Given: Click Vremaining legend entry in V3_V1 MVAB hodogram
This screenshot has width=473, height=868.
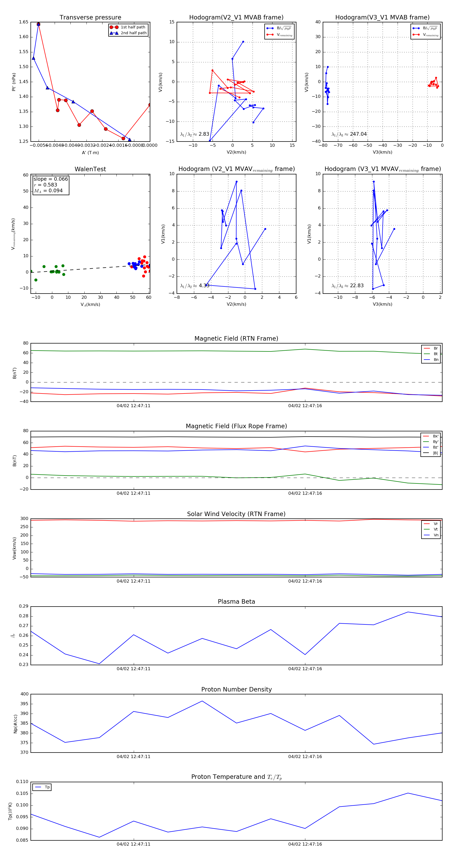Looking at the screenshot, I should coord(425,34).
